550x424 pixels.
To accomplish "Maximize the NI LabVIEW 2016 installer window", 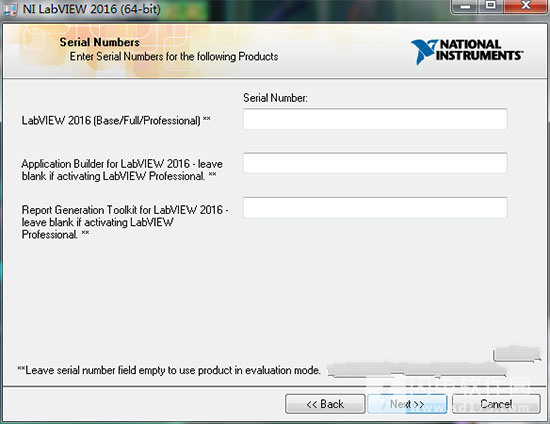I will click(x=491, y=6).
